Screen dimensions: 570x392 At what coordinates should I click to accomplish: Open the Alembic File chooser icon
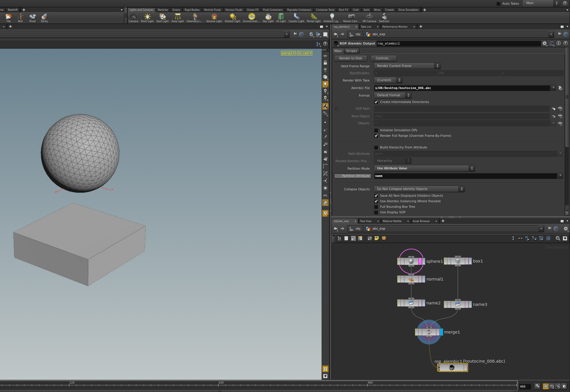pos(560,88)
